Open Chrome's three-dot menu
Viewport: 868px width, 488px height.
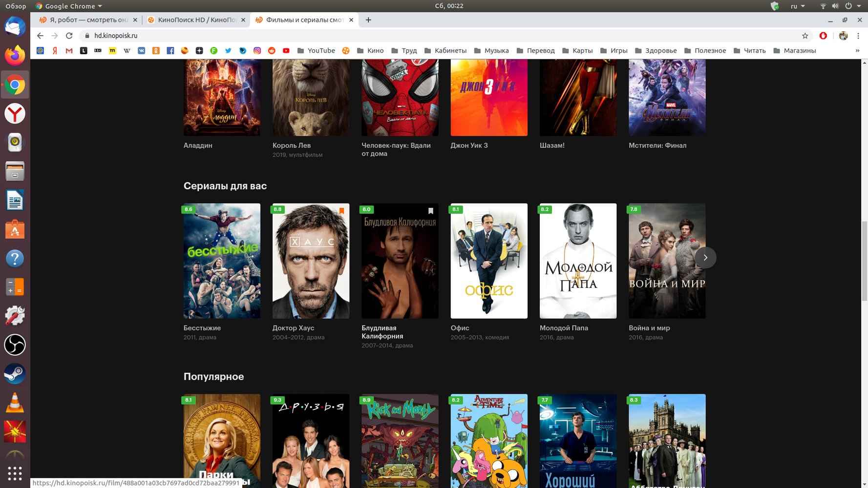[x=858, y=36]
